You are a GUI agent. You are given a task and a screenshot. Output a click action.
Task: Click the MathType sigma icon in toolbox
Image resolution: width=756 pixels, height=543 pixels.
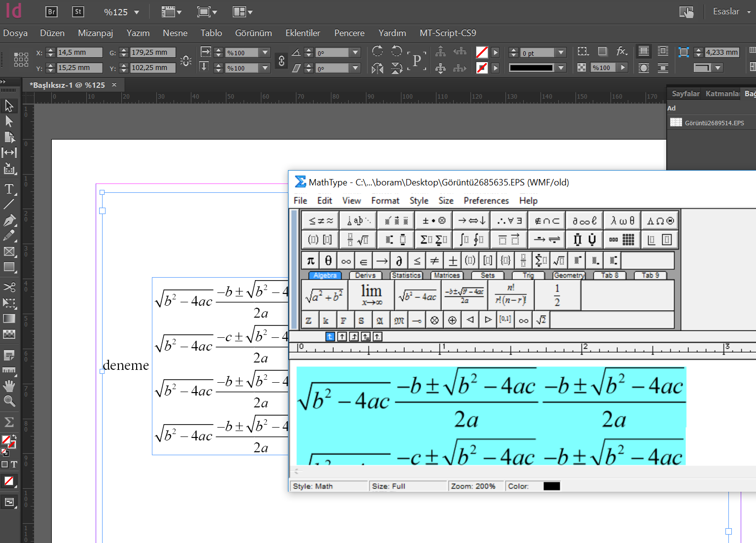point(9,422)
